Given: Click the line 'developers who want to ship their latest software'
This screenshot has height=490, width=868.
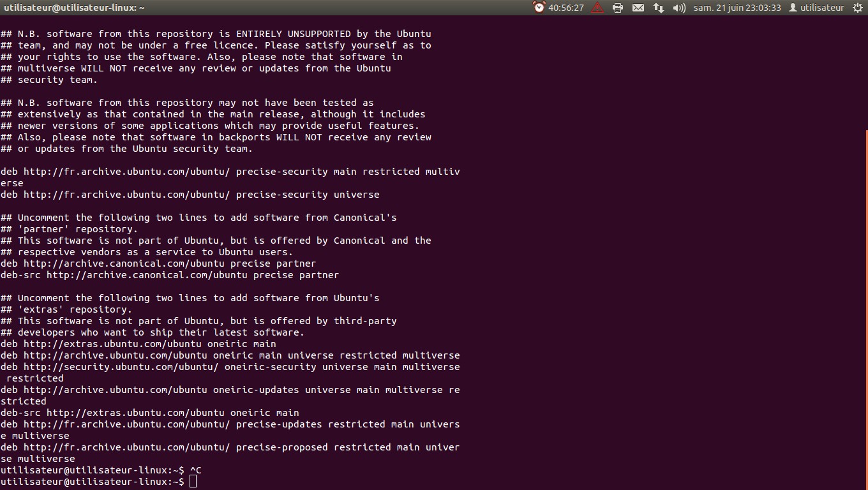Looking at the screenshot, I should [x=153, y=332].
